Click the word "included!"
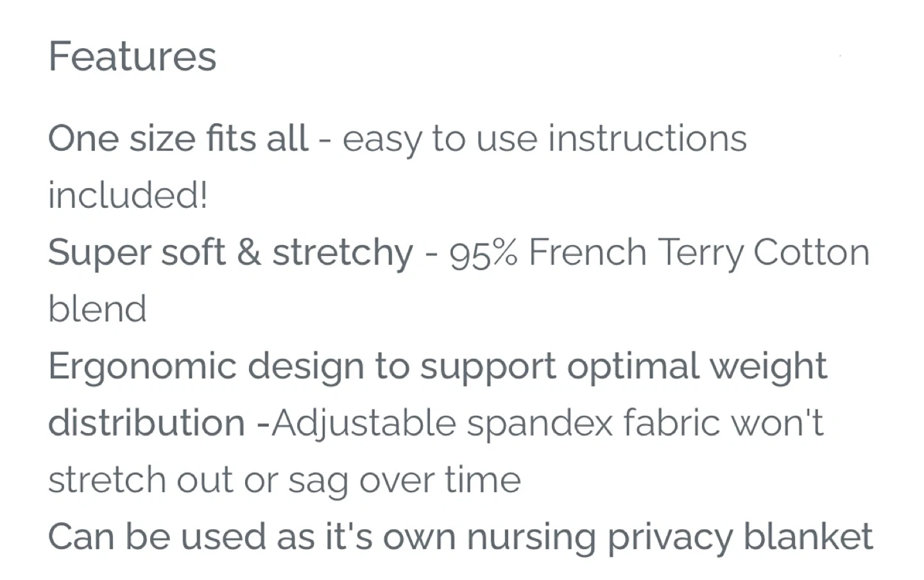Viewport: 924px width, 580px height. pos(128,195)
